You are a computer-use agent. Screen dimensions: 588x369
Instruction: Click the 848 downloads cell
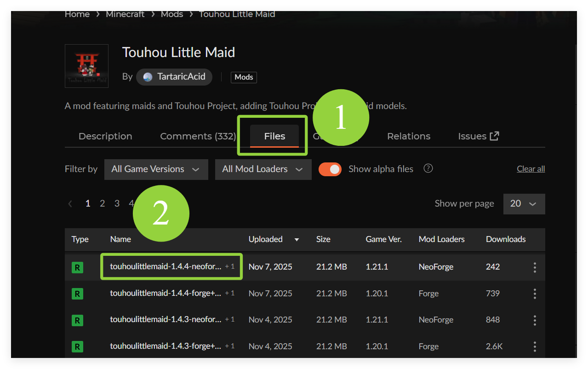tap(493, 320)
